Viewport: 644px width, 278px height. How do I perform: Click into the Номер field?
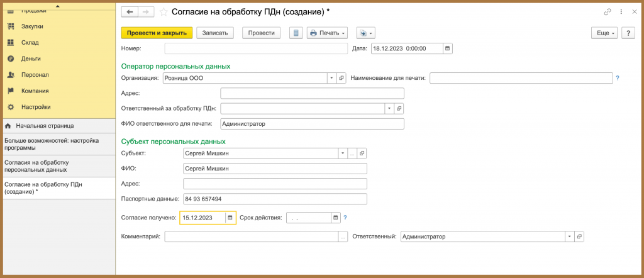coord(257,48)
